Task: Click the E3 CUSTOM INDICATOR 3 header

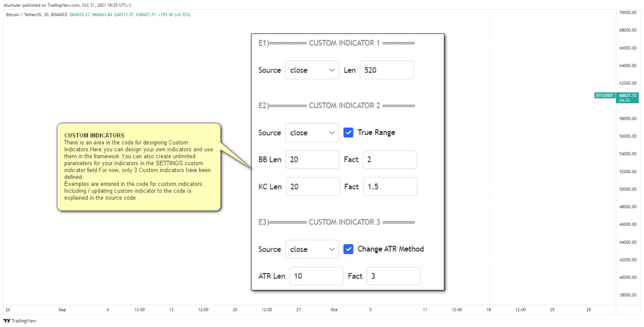Action: coord(337,222)
